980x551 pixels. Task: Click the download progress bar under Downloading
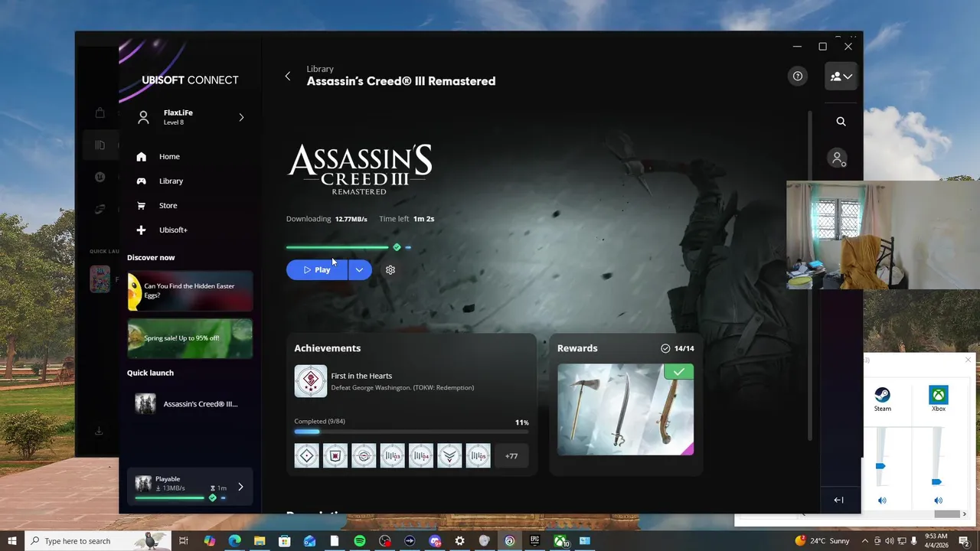click(348, 247)
